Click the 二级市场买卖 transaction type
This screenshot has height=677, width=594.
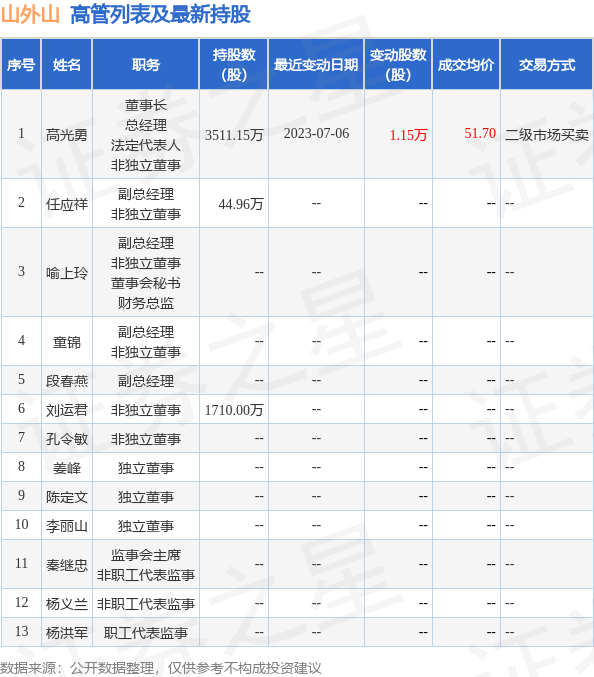[x=547, y=135]
